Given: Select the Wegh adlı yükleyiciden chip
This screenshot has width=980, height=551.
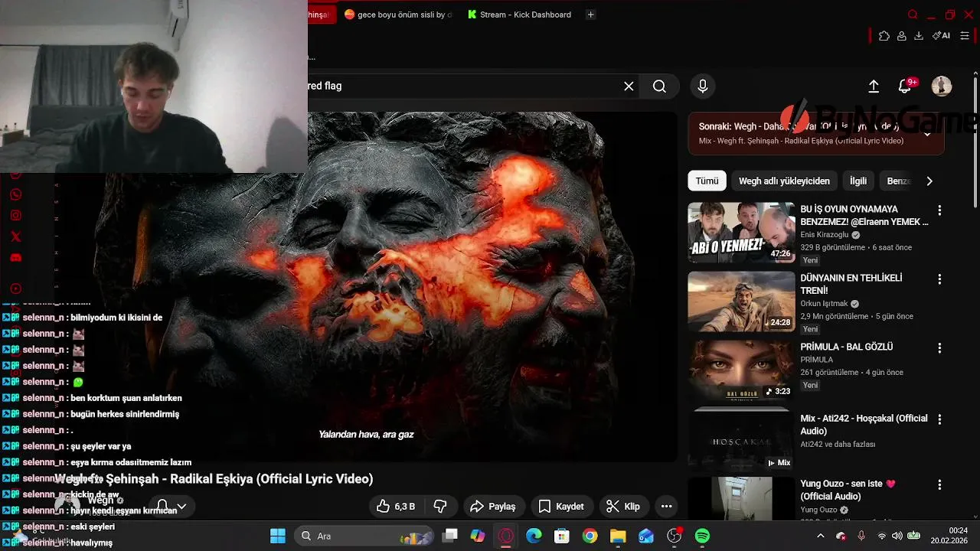Looking at the screenshot, I should click(784, 181).
